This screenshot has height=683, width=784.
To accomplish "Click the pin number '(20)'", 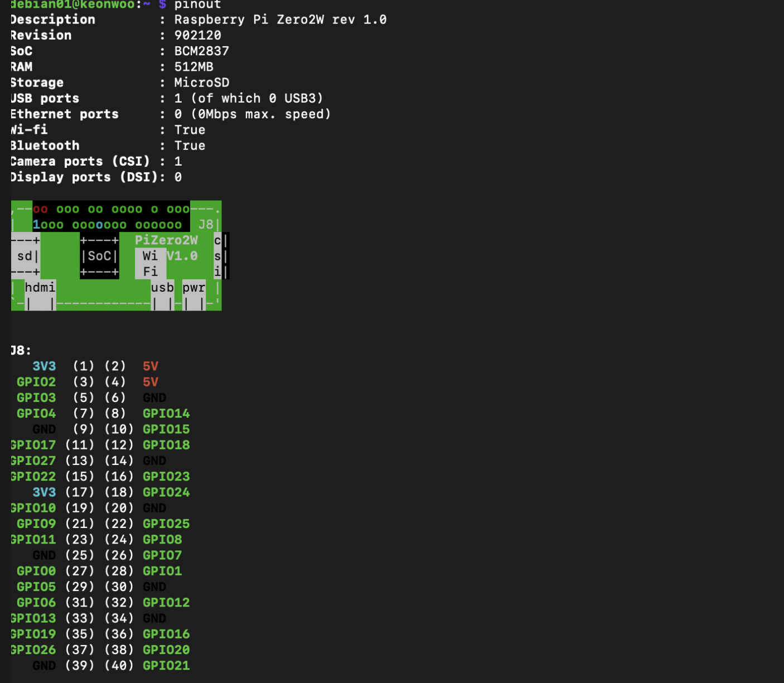I will point(119,508).
